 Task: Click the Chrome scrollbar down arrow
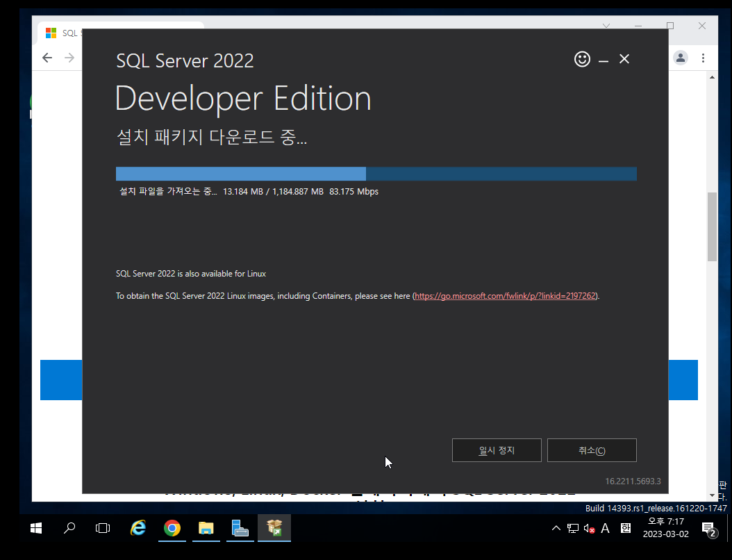(x=712, y=495)
